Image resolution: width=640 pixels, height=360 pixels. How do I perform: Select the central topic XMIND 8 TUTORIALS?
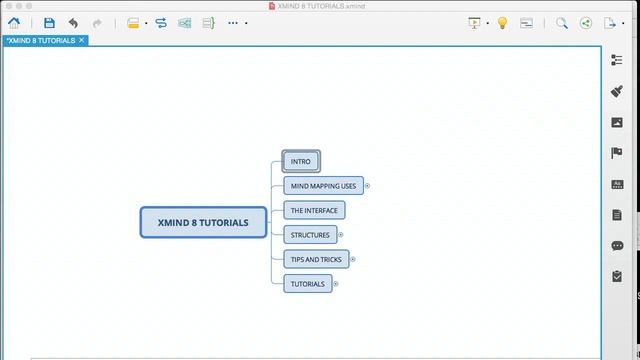point(203,222)
